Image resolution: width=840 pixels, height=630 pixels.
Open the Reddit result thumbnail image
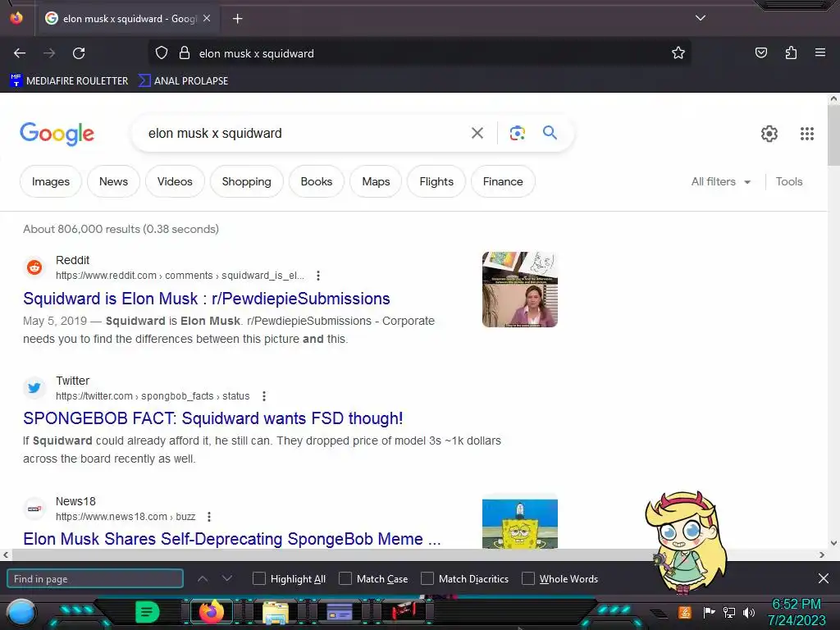519,290
